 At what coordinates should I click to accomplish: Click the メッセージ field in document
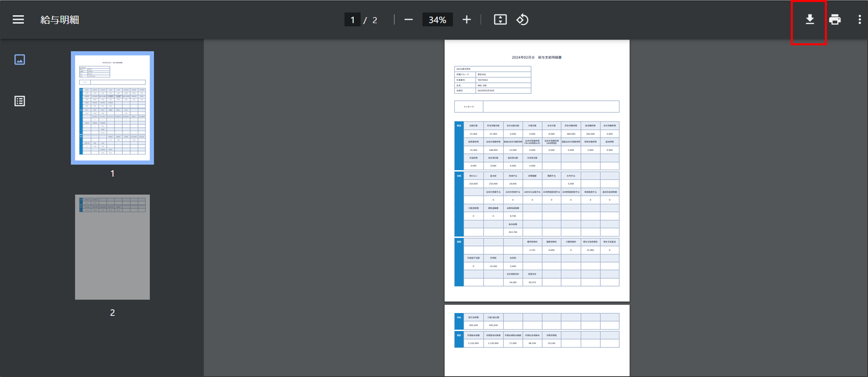point(551,106)
